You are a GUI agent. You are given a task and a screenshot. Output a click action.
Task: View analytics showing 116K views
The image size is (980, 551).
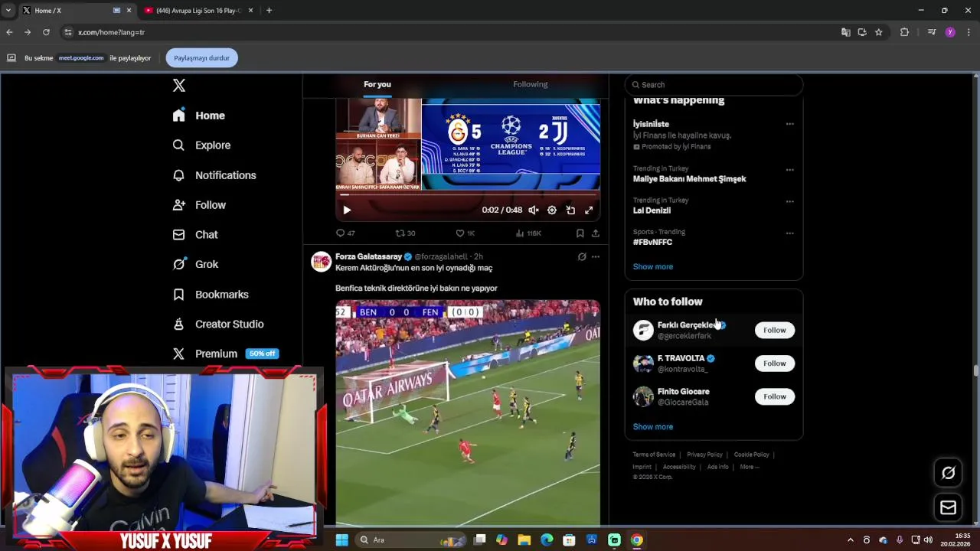pos(528,233)
